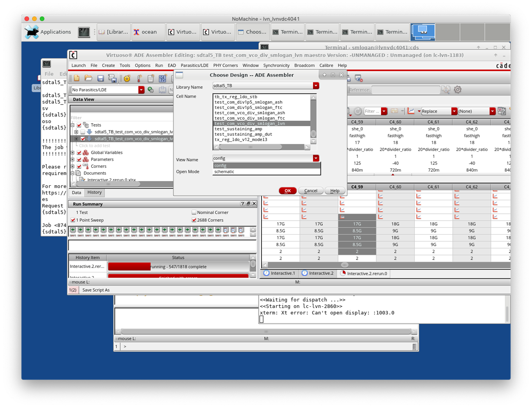
Task: Collapse the Tests tree node
Action: 73,125
